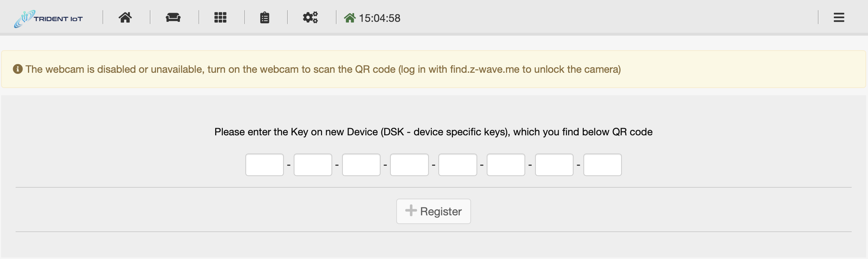Focus the second DSK key field
868x259 pixels.
pyautogui.click(x=313, y=165)
